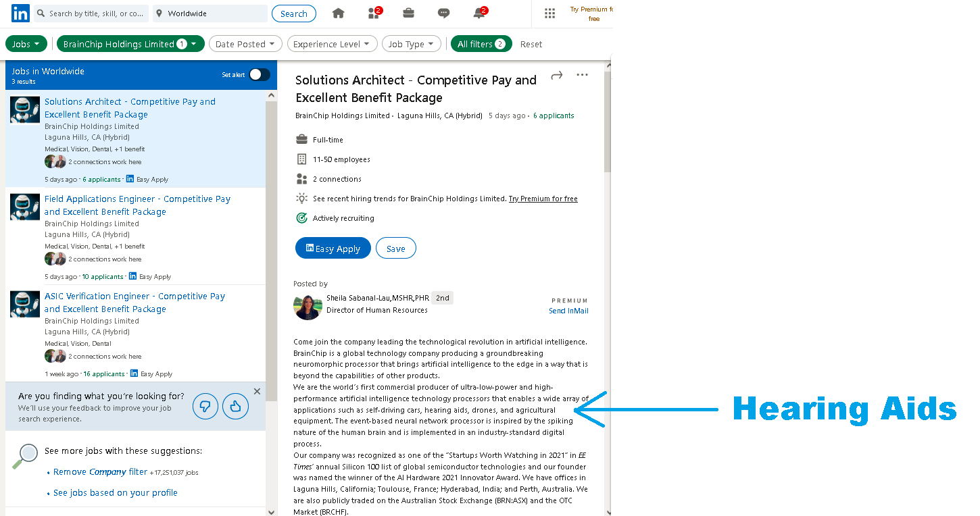The image size is (980, 516).
Task: Open the Jobs search type dropdown
Action: 26,44
